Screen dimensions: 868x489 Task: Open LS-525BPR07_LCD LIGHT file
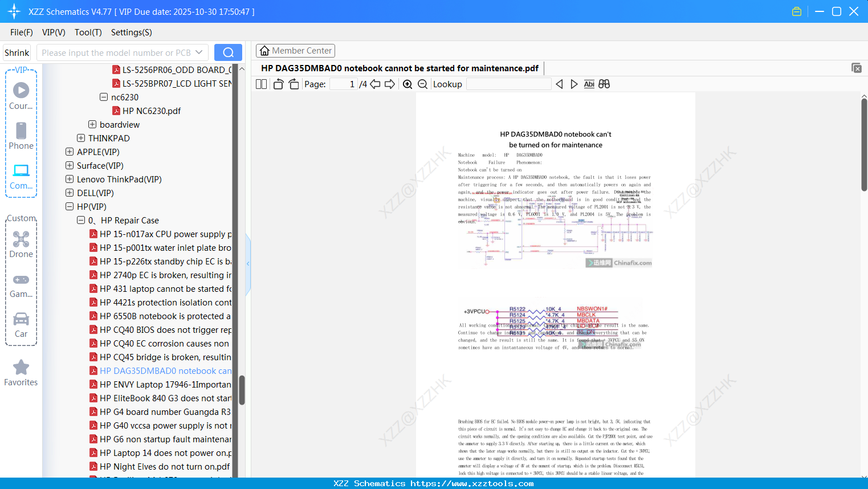click(172, 83)
